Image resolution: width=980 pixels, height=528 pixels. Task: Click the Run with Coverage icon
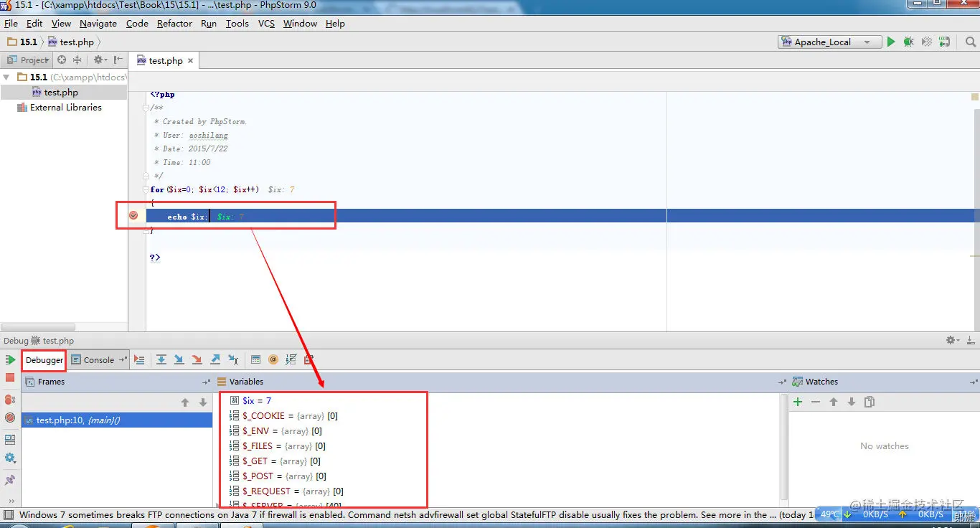click(x=927, y=42)
